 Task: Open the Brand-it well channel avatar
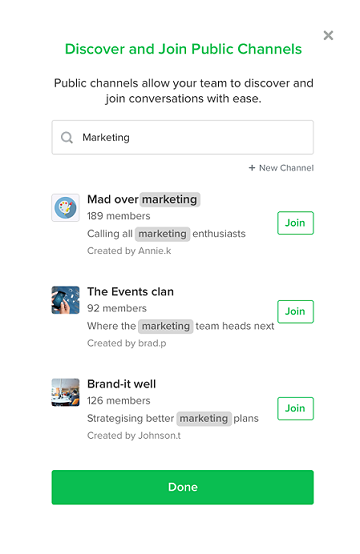click(65, 392)
